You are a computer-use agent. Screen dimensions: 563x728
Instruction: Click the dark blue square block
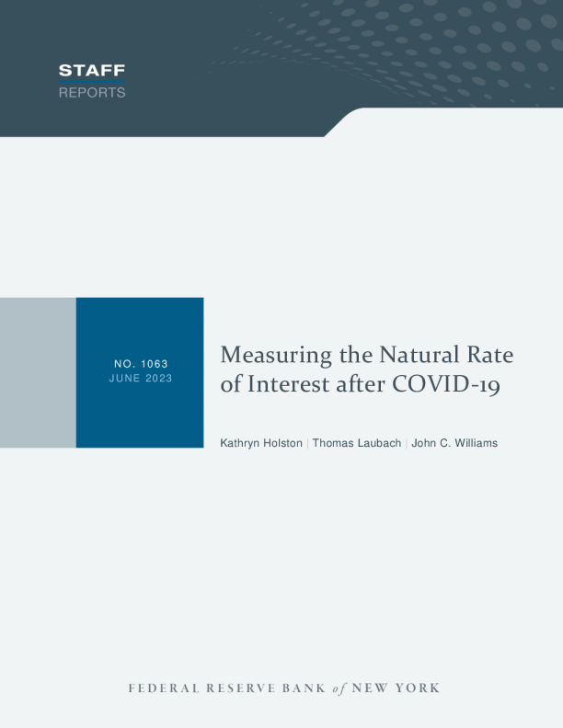click(x=140, y=414)
